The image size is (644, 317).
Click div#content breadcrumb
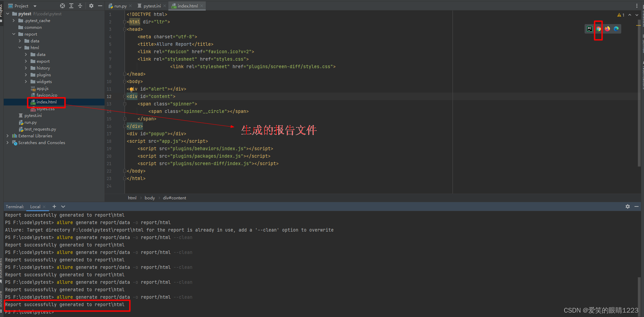(x=174, y=198)
